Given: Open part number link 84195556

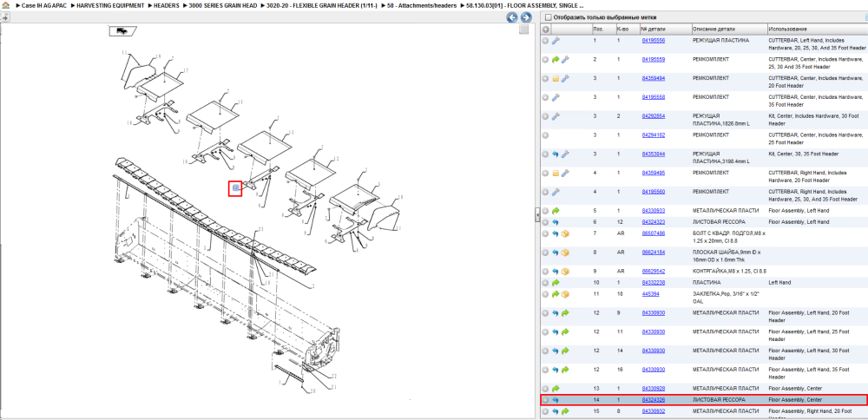Looking at the screenshot, I should [x=654, y=41].
